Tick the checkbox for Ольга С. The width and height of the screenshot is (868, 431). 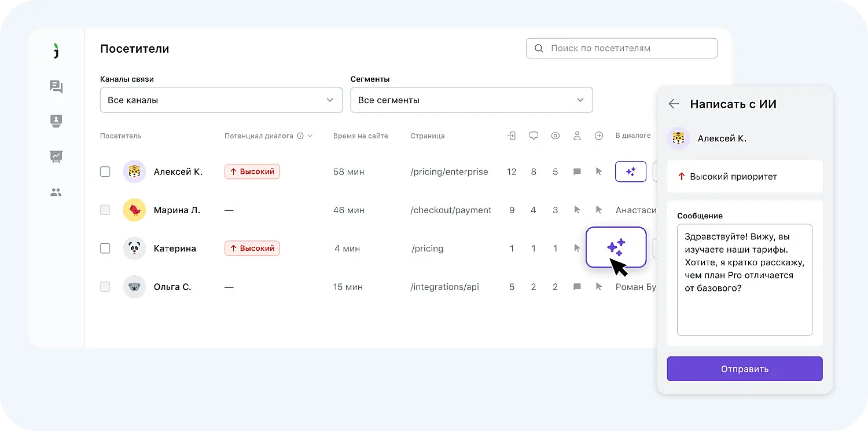click(105, 286)
